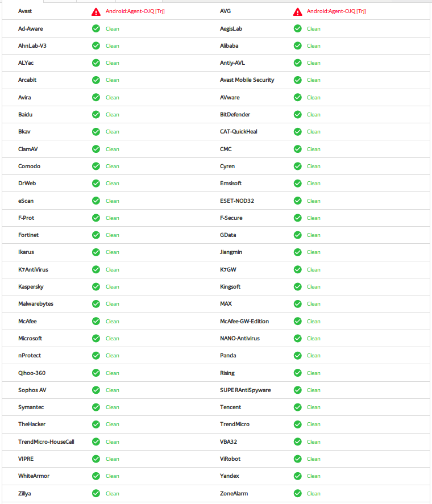Click the green checkmark beside ZoneAlarm
The width and height of the screenshot is (432, 504).
point(297,493)
